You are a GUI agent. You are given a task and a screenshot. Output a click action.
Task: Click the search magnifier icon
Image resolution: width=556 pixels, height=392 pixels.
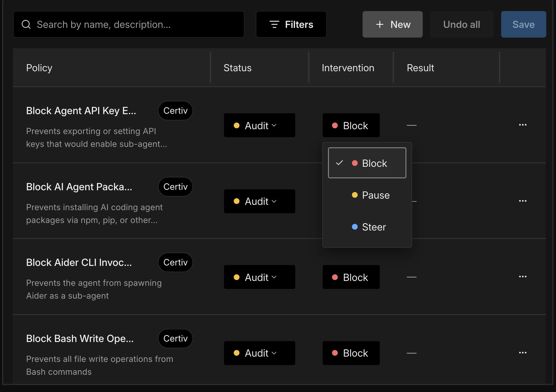click(26, 24)
